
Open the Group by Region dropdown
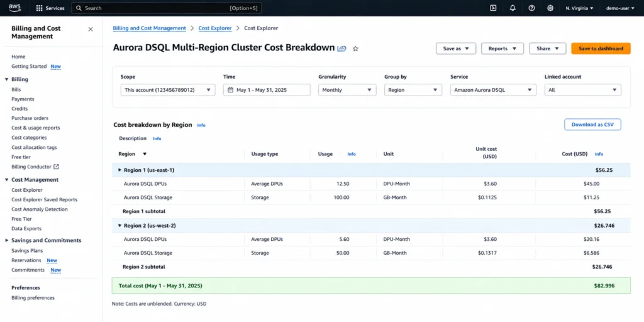(x=413, y=90)
